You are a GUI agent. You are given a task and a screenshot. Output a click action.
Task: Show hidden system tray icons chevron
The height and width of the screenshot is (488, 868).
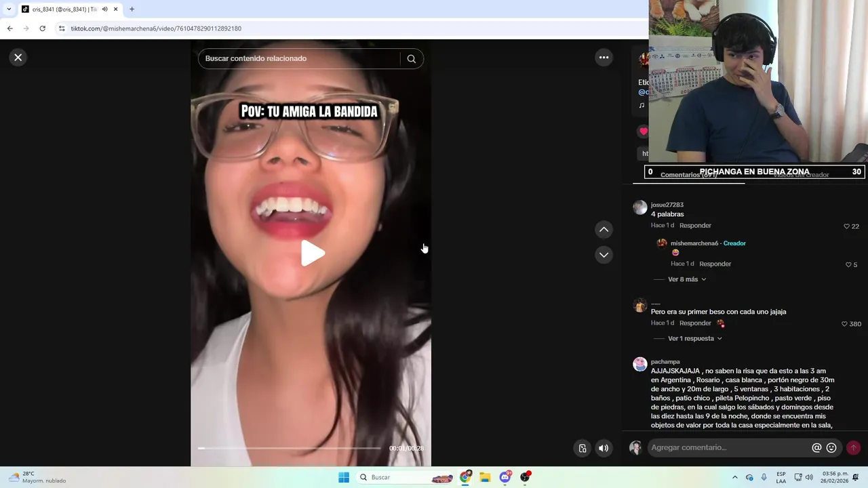pos(734,477)
